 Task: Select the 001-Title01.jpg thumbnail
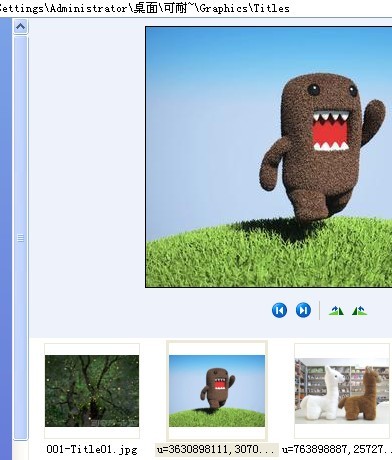92,391
